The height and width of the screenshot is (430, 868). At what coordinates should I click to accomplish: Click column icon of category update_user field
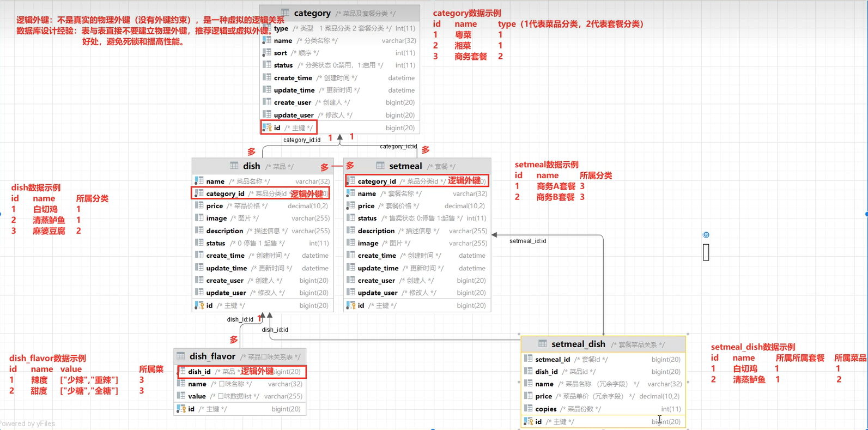click(266, 115)
